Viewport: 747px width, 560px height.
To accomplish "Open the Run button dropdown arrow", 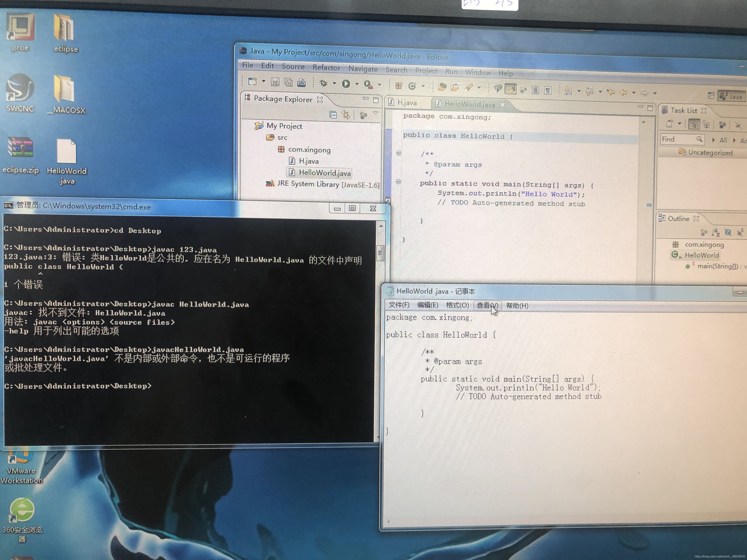I will click(357, 84).
